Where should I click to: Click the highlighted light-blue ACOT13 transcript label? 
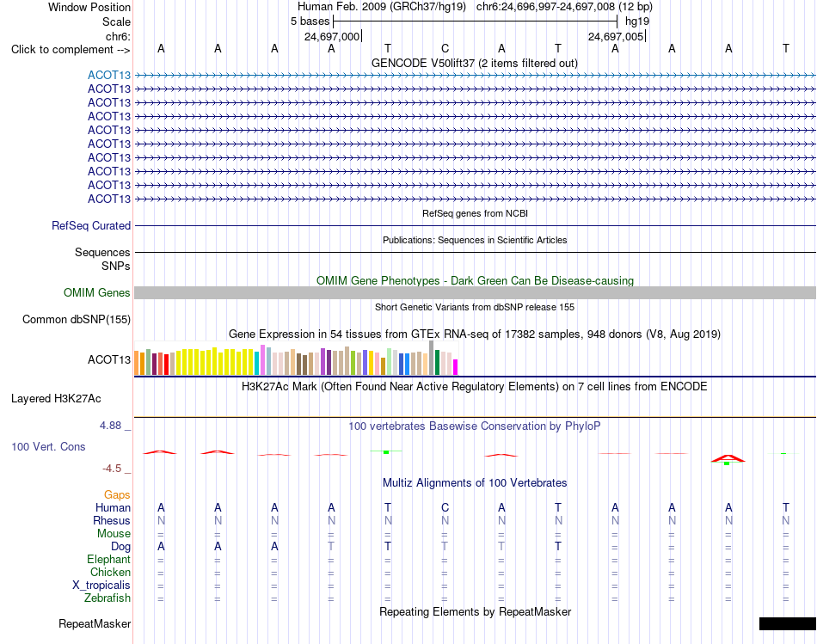tap(109, 75)
